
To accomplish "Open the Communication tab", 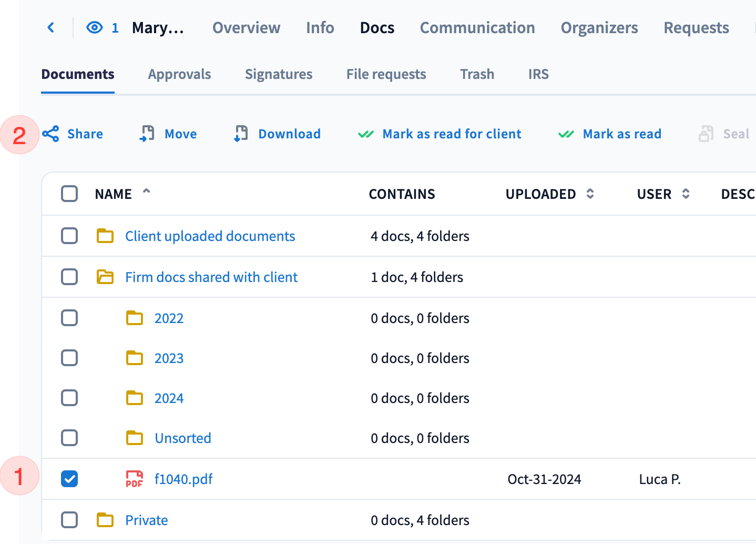I will (477, 27).
